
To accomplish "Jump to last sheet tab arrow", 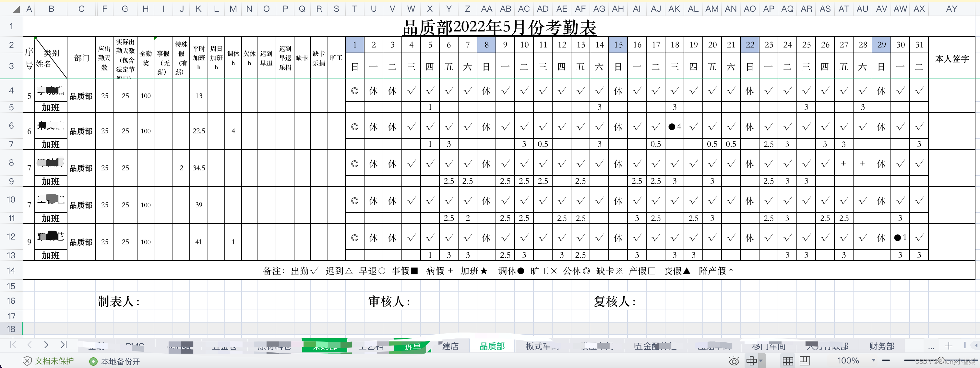I will tap(64, 345).
